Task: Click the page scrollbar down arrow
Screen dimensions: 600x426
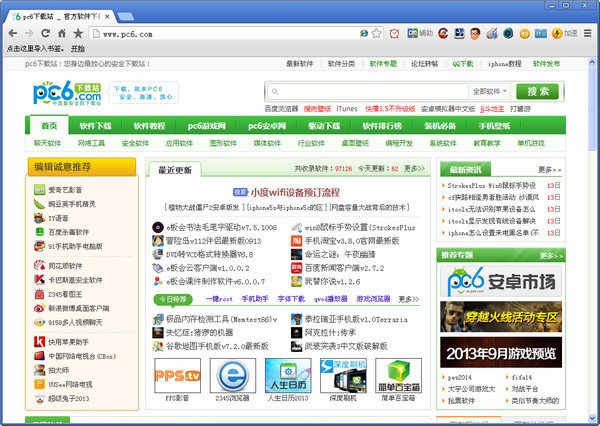Action: click(x=592, y=419)
